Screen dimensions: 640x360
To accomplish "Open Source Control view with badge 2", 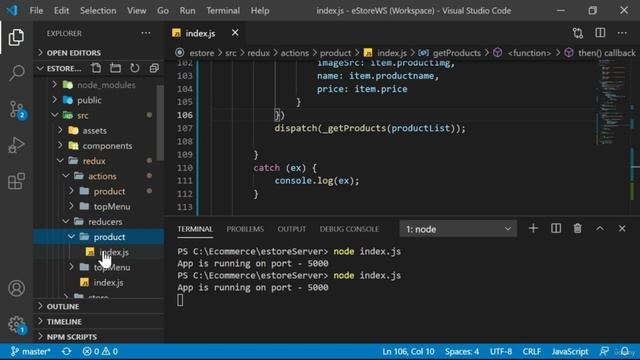I will 17,109.
